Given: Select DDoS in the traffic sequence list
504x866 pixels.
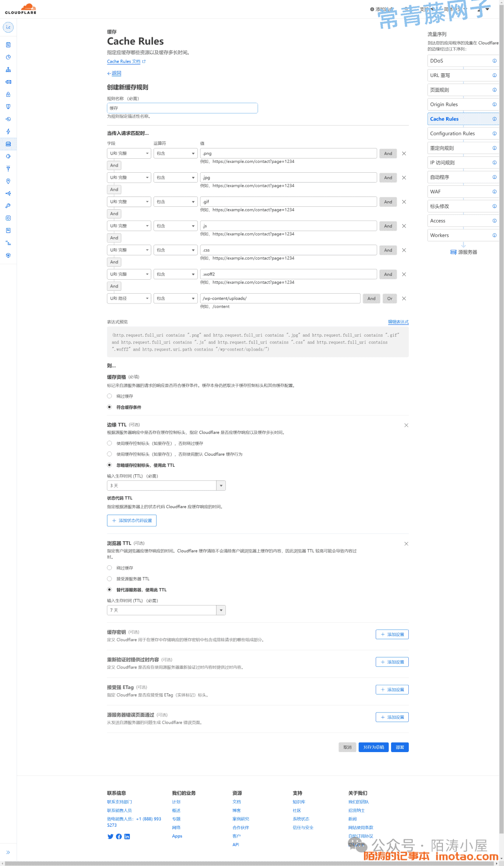Looking at the screenshot, I should pyautogui.click(x=463, y=61).
